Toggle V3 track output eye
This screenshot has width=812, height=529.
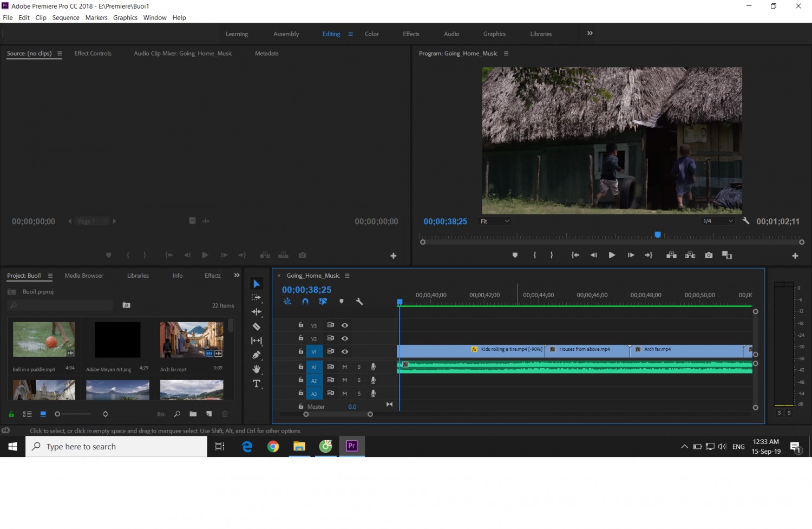point(345,325)
